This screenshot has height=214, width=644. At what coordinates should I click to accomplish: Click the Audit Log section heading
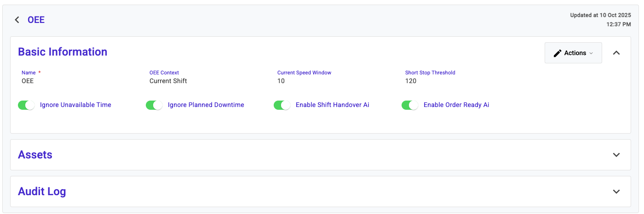(42, 191)
